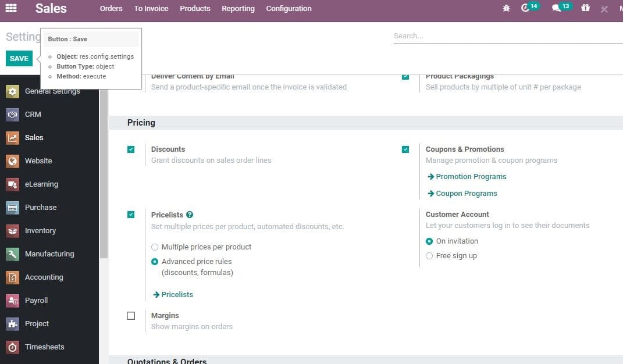Viewport: 623px width, 364px height.
Task: Disable the Pricelists feature
Action: click(x=131, y=215)
